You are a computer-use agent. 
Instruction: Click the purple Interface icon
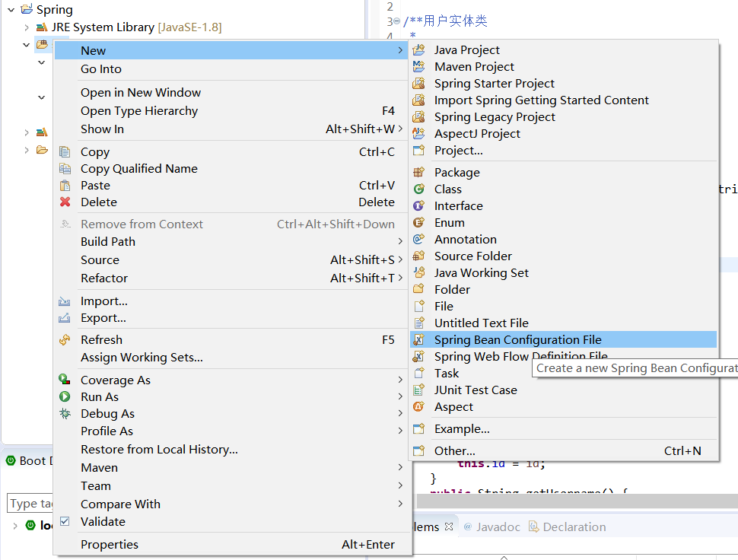[x=418, y=205]
